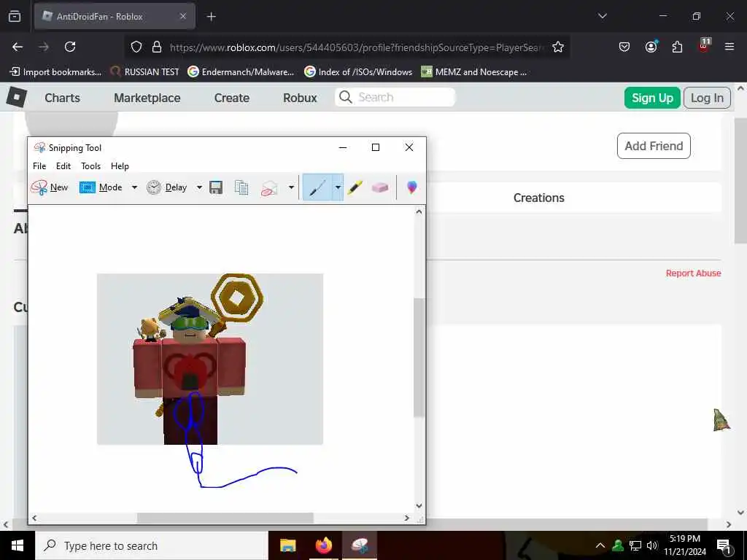Viewport: 747px width, 560px height.
Task: Open the volume speaker tray icon
Action: point(652,545)
